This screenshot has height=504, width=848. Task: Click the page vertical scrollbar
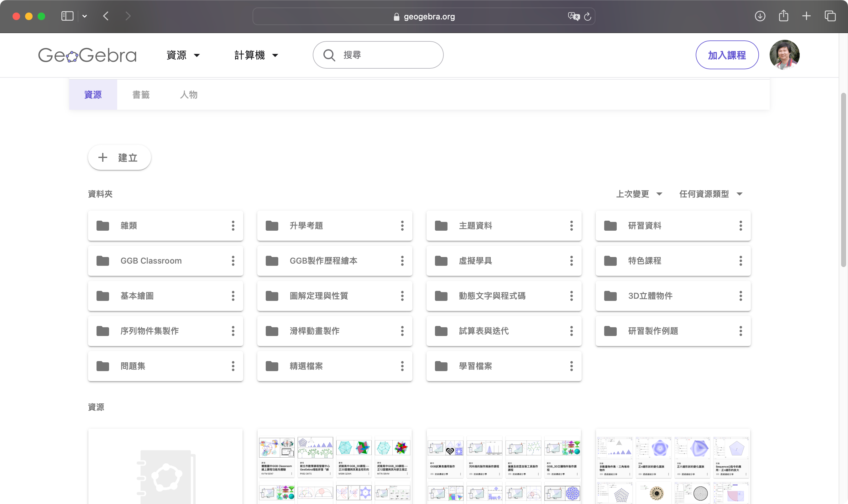point(843,180)
